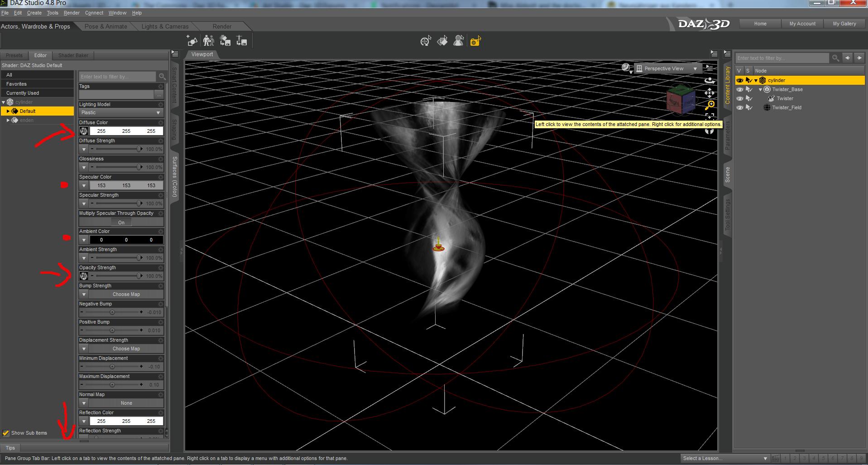
Task: Open My Gallery
Action: [844, 24]
